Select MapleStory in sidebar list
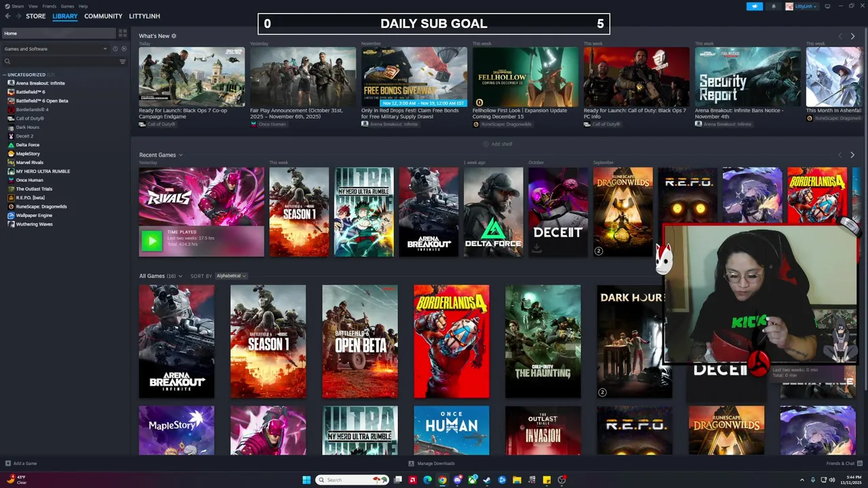 [28, 154]
